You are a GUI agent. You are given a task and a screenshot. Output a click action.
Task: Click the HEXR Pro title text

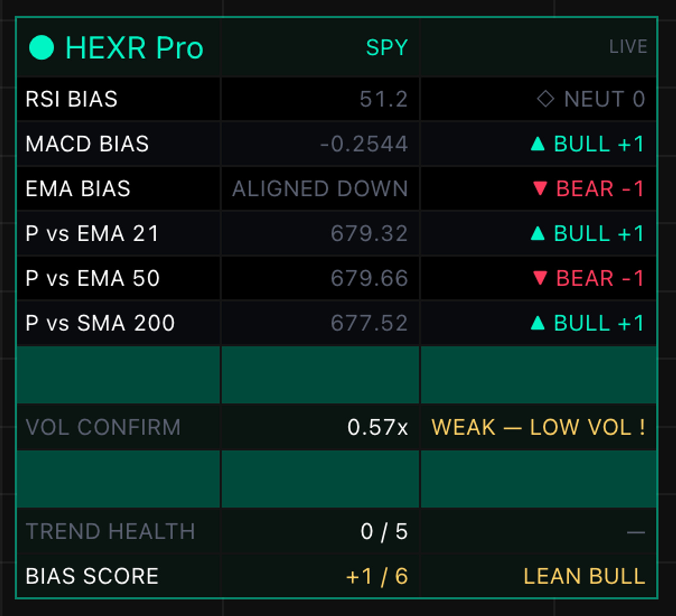click(134, 47)
